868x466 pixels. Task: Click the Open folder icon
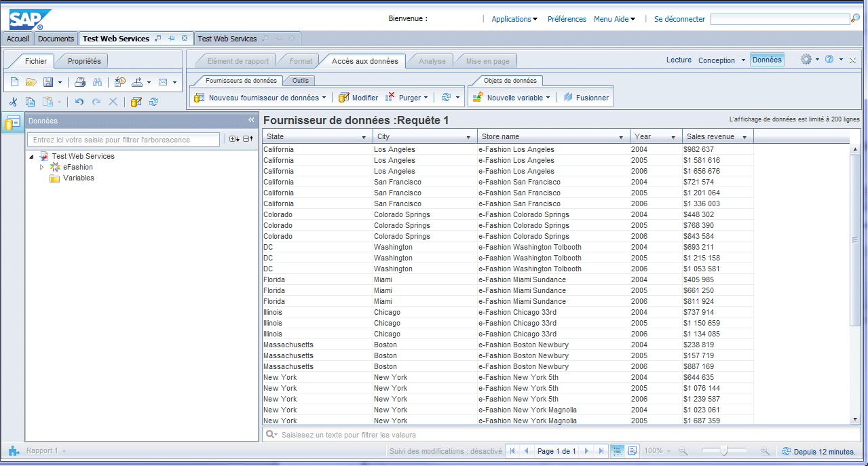[x=31, y=82]
